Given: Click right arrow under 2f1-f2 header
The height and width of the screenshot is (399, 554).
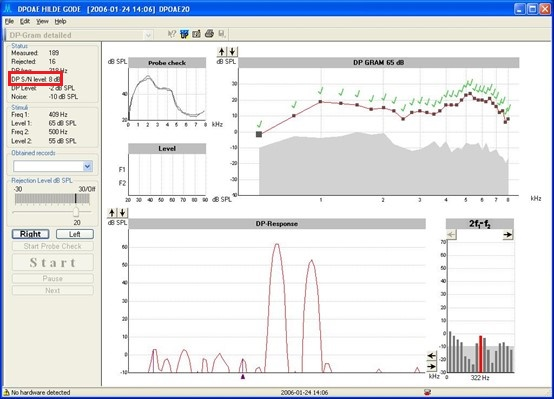Looking at the screenshot, I should point(508,235).
